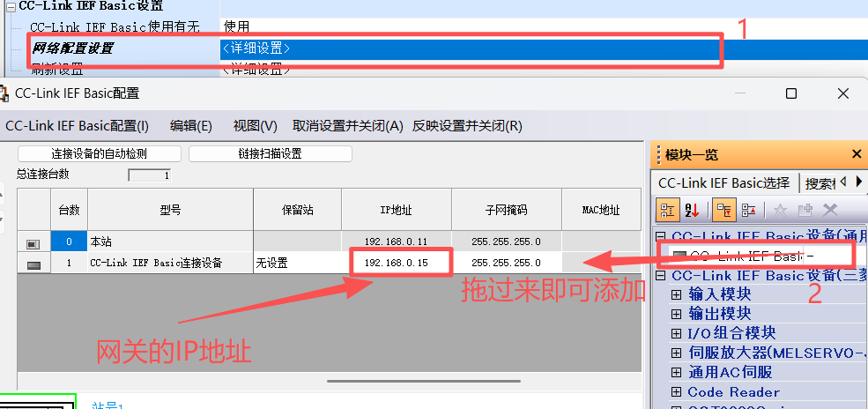Click the horizontal scrollbar under the table
Image resolution: width=868 pixels, height=409 pixels.
click(424, 381)
